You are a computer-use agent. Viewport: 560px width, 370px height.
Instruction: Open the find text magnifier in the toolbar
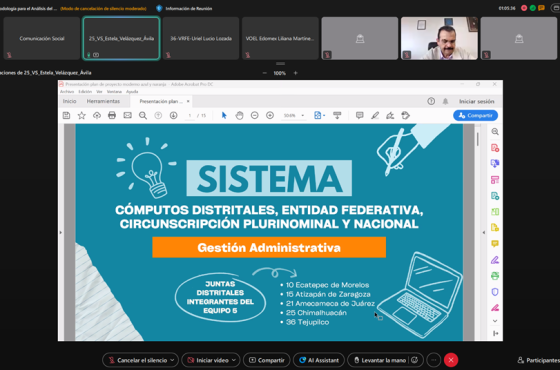tap(143, 115)
